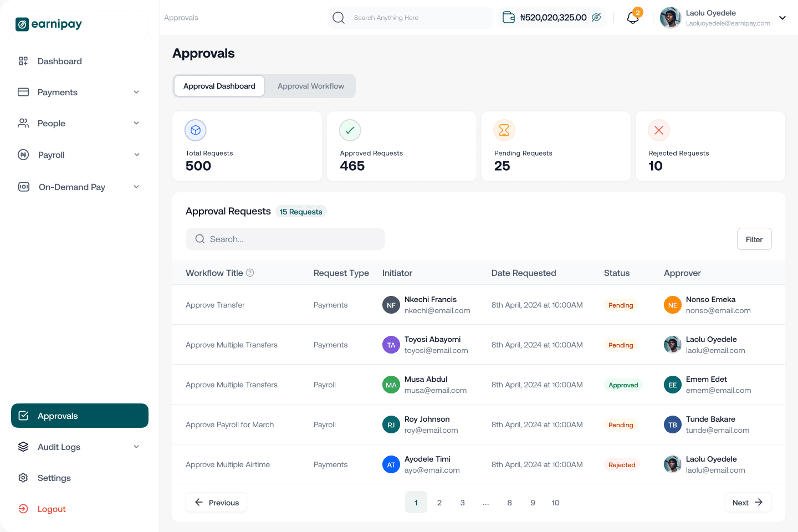Click the Approved Requests checkmark icon

click(x=350, y=130)
